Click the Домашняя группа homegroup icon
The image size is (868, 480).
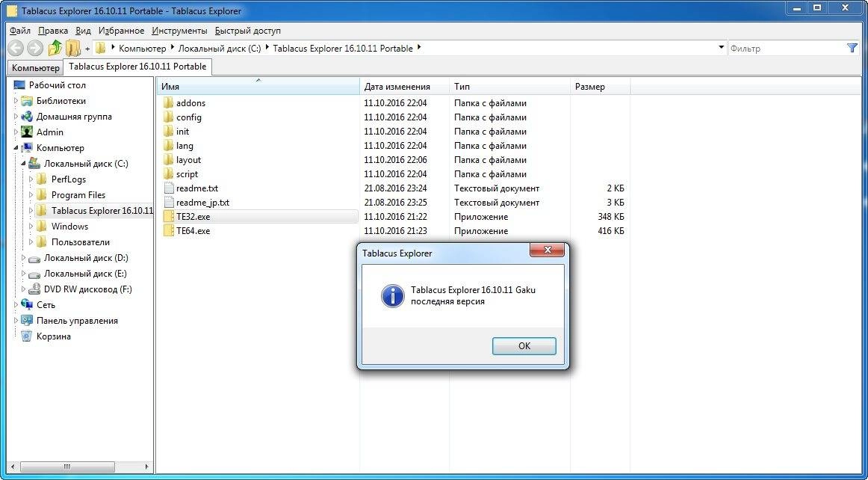(27, 117)
